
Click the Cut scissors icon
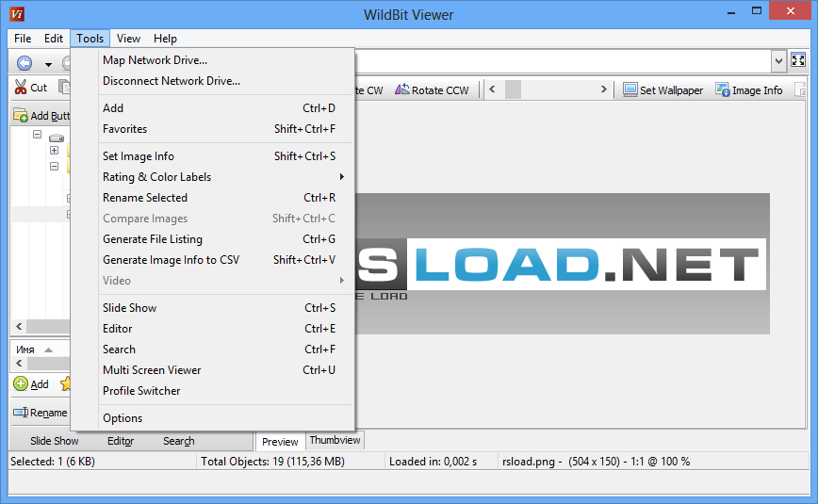coord(21,87)
